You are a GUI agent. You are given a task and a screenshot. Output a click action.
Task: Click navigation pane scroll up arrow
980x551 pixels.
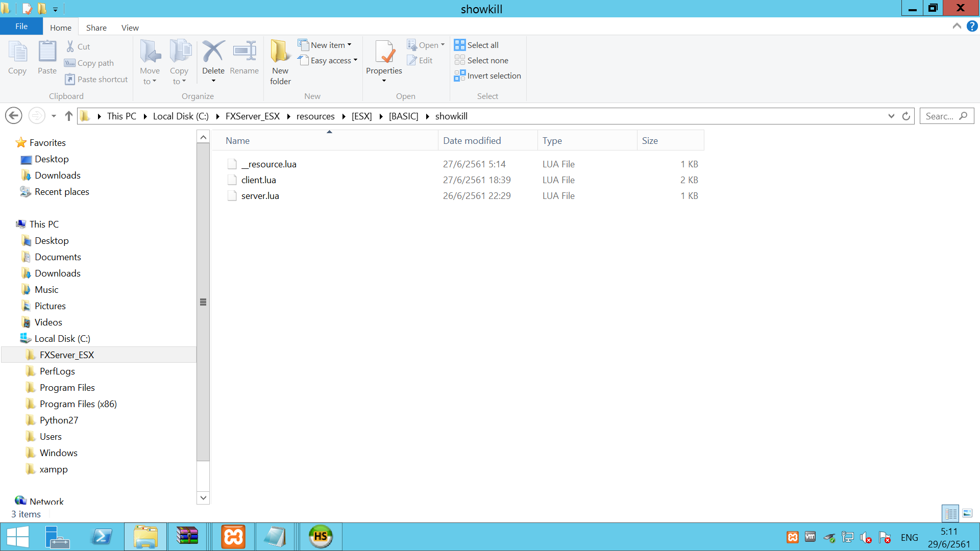coord(203,137)
